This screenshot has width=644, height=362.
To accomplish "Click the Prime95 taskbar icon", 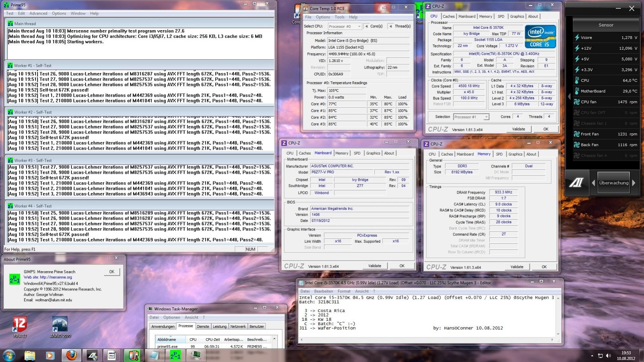I will coord(175,355).
